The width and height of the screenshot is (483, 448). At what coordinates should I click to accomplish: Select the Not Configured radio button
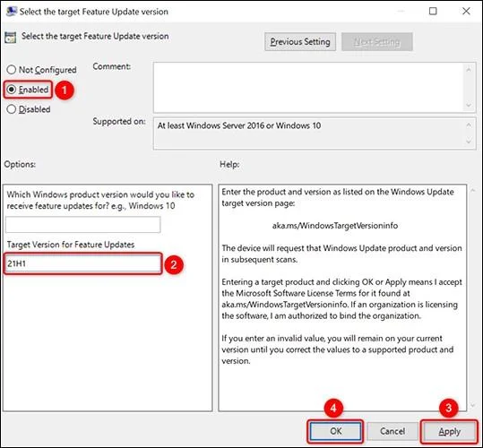12,70
